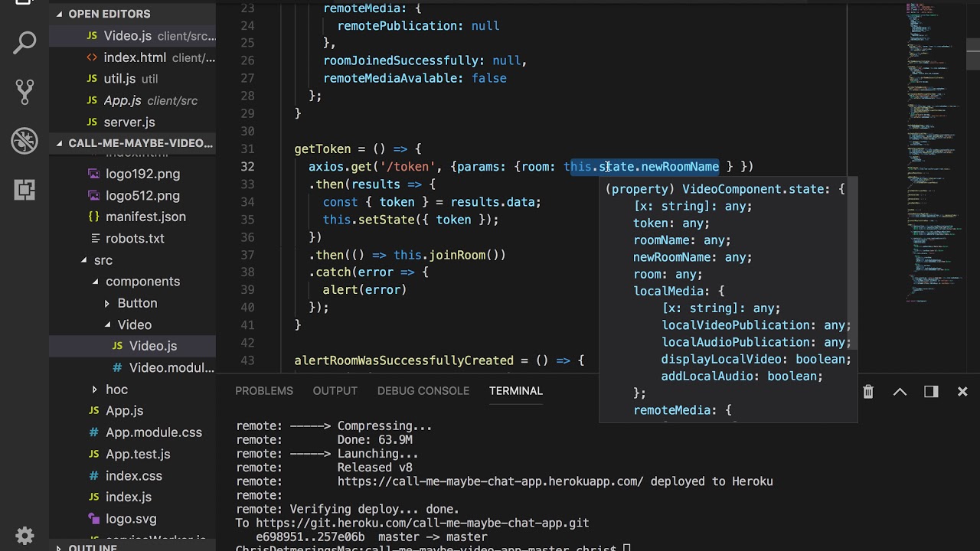Open logo192.png in the file tree
980x551 pixels.
pos(142,174)
